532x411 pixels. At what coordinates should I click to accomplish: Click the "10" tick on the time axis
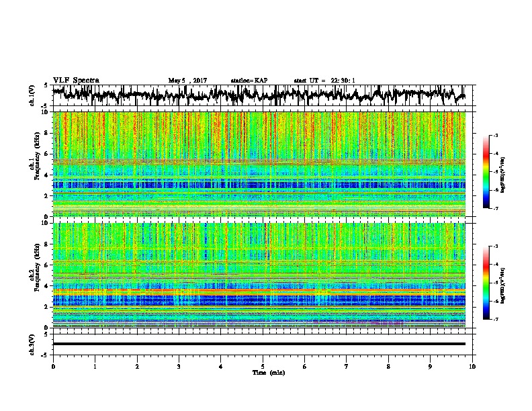(x=472, y=367)
